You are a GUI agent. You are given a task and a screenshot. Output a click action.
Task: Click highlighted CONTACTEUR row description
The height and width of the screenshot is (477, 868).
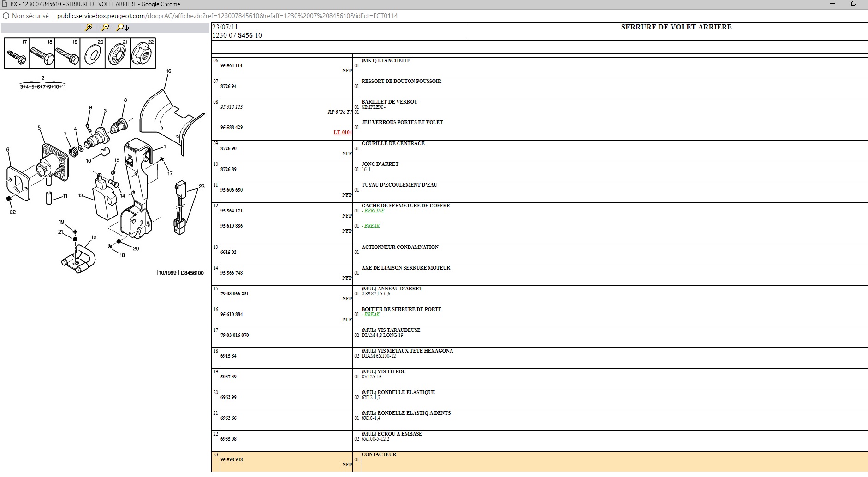[379, 454]
